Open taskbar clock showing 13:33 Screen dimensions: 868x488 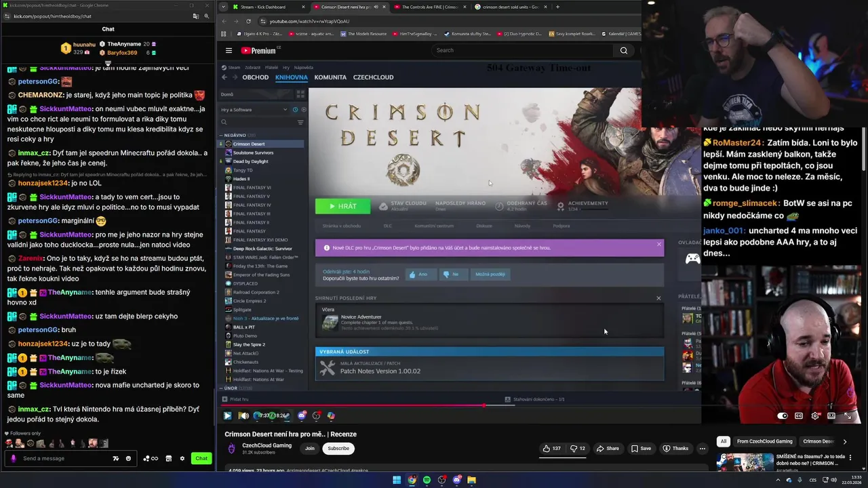[x=851, y=480]
